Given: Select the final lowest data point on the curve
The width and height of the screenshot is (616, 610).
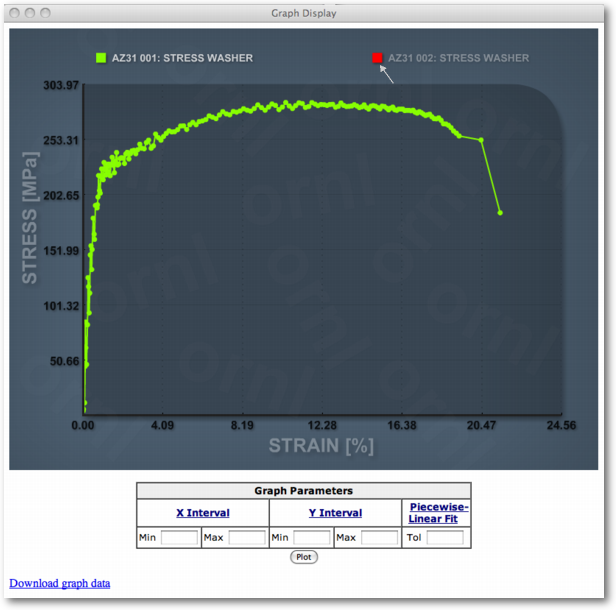Looking at the screenshot, I should (500, 213).
